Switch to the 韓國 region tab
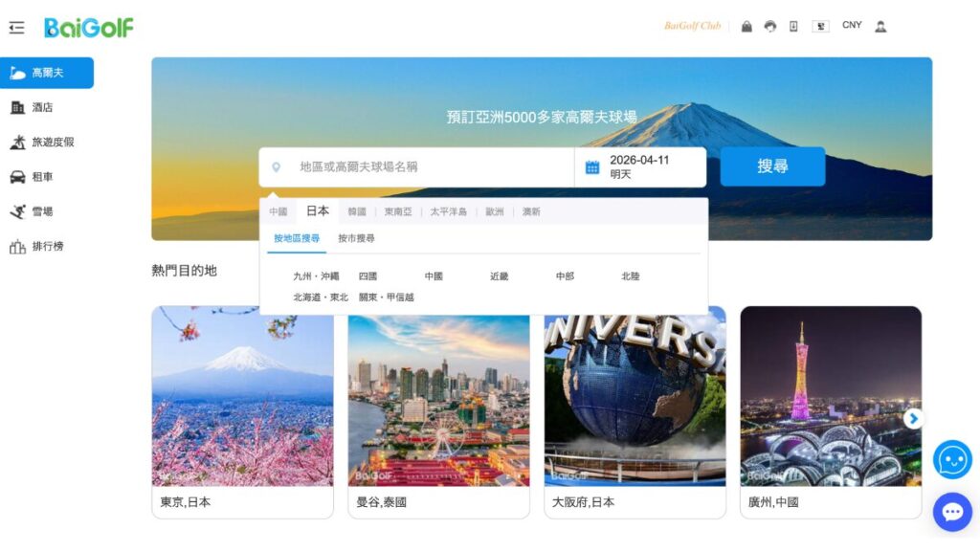980x551 pixels. [x=357, y=211]
